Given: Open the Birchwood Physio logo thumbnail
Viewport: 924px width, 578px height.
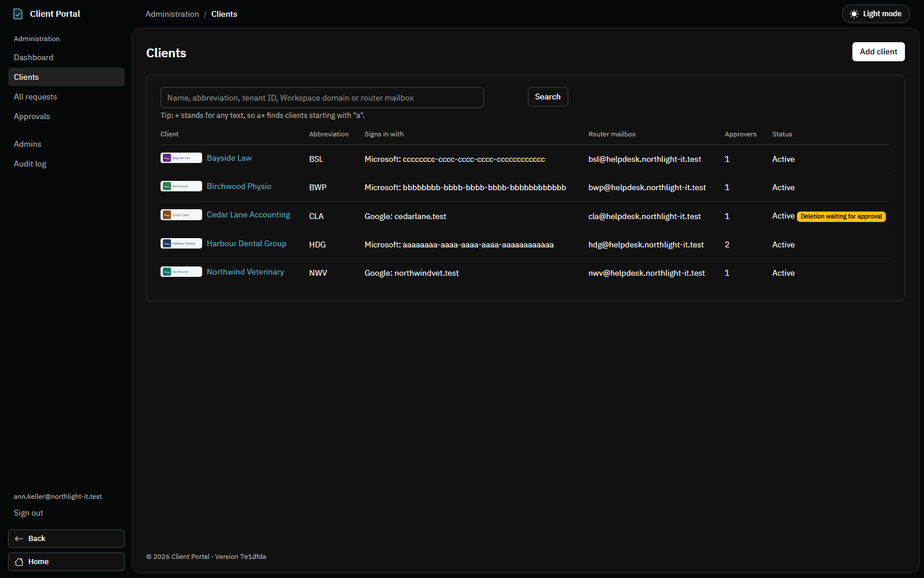Looking at the screenshot, I should pos(181,186).
